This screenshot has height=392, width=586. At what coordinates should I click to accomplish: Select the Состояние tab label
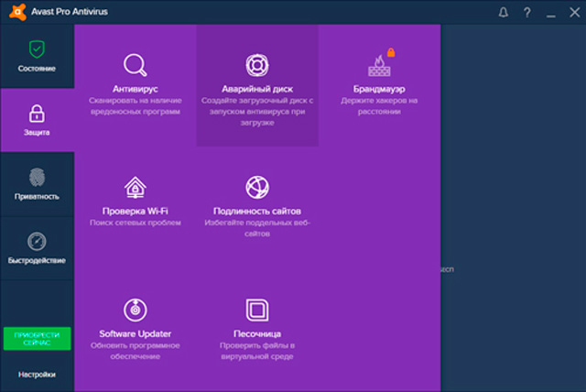(37, 69)
